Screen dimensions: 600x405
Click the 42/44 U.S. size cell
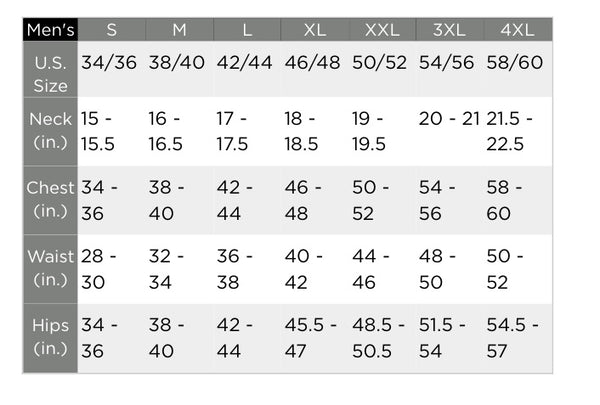pos(244,62)
